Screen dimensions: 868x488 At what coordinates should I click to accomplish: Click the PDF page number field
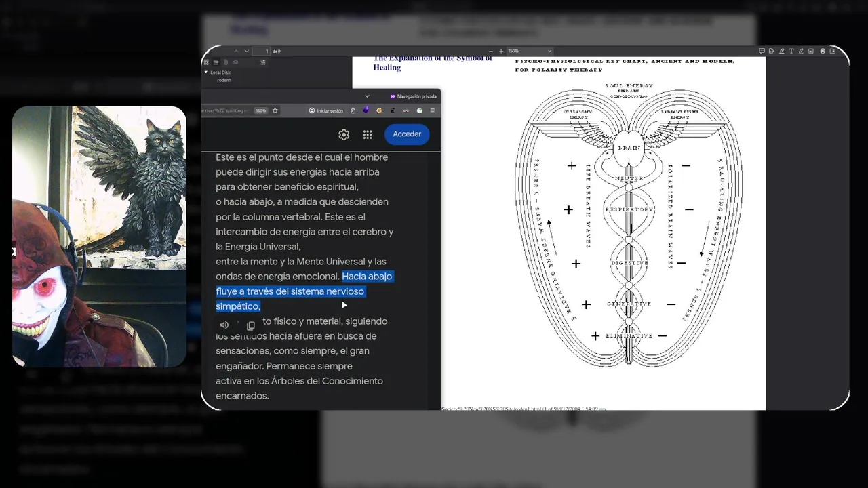pyautogui.click(x=261, y=52)
